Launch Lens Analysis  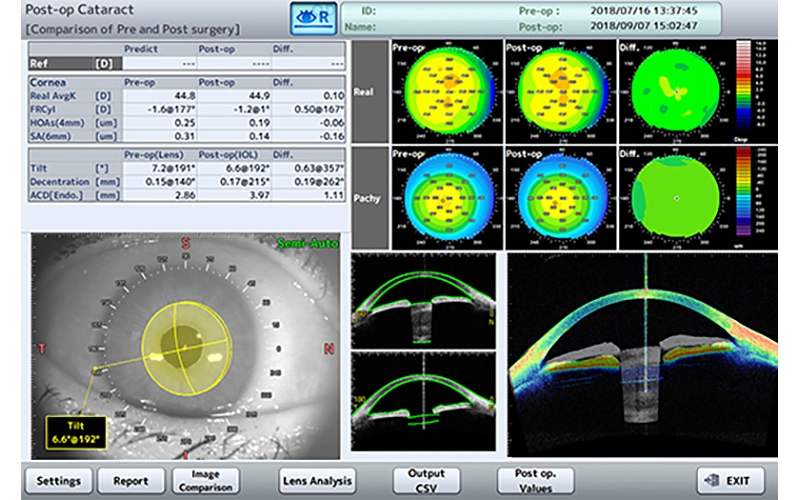(x=317, y=481)
